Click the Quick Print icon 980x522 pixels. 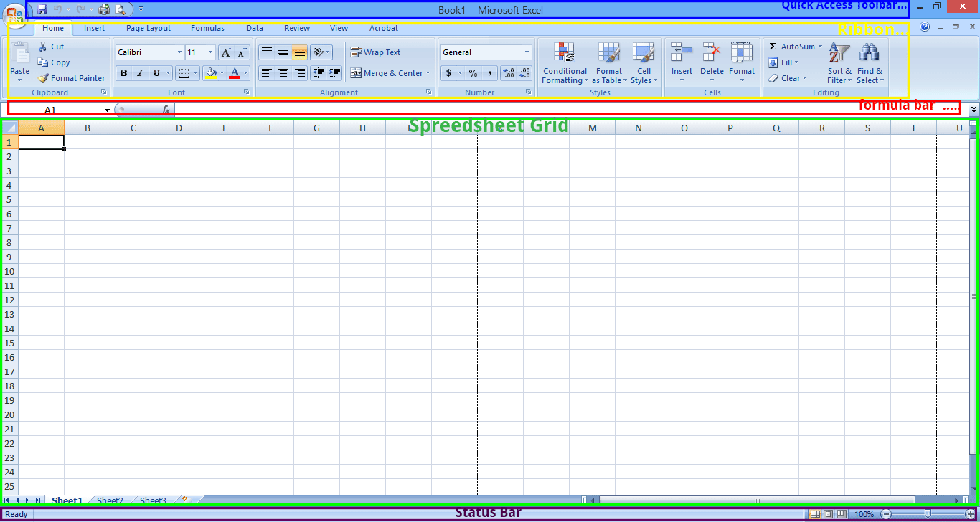[104, 9]
